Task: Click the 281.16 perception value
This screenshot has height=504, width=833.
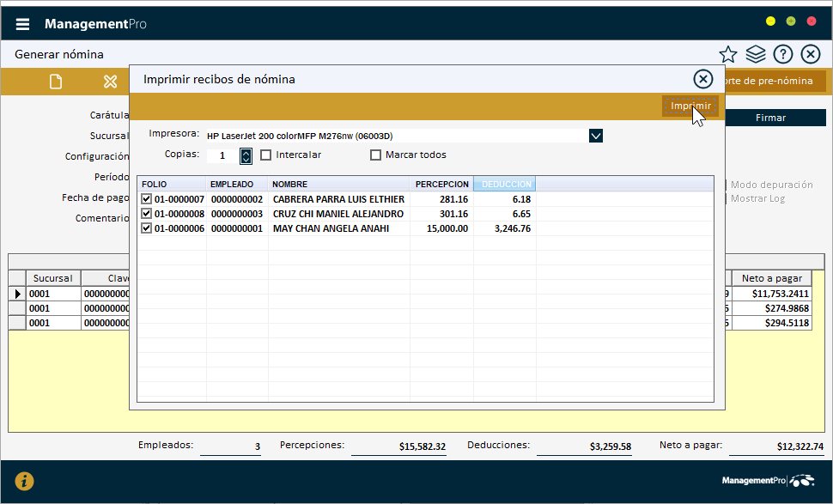Action: 453,199
